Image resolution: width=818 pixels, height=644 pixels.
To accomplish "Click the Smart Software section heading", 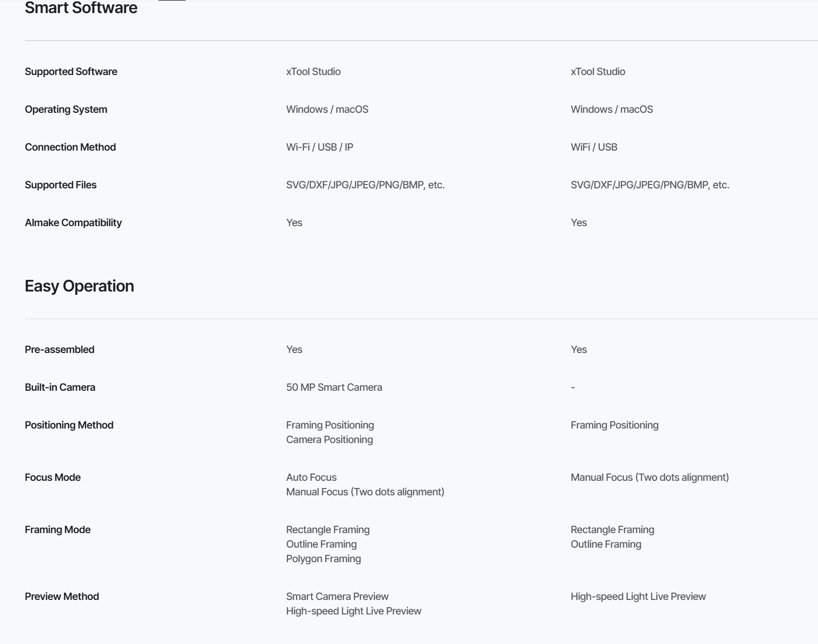I will [x=81, y=8].
